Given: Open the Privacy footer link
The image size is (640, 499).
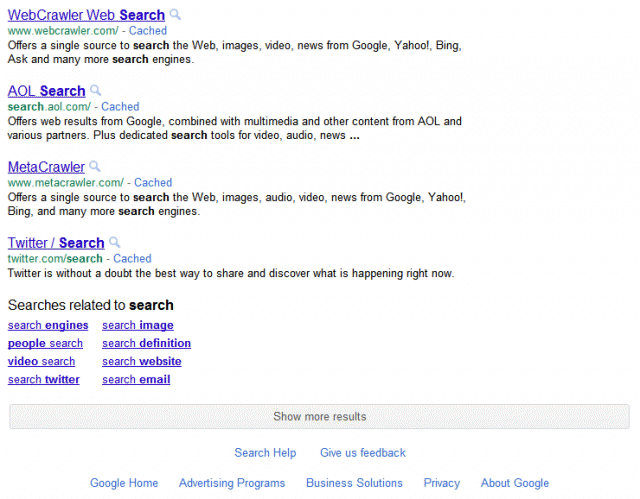Looking at the screenshot, I should click(441, 483).
